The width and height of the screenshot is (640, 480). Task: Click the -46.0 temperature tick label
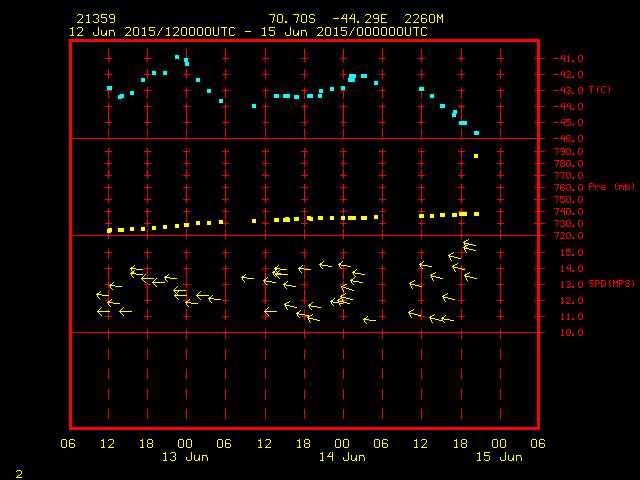(x=569, y=139)
